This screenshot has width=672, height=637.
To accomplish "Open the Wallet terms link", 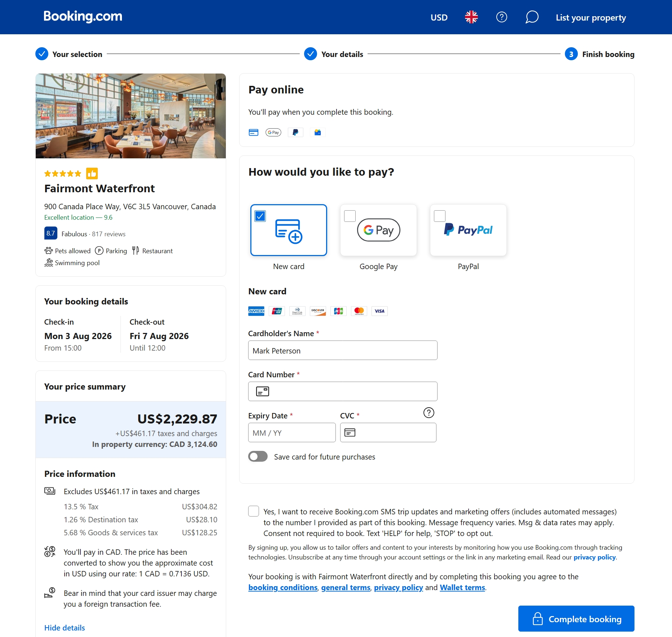I will coord(462,588).
